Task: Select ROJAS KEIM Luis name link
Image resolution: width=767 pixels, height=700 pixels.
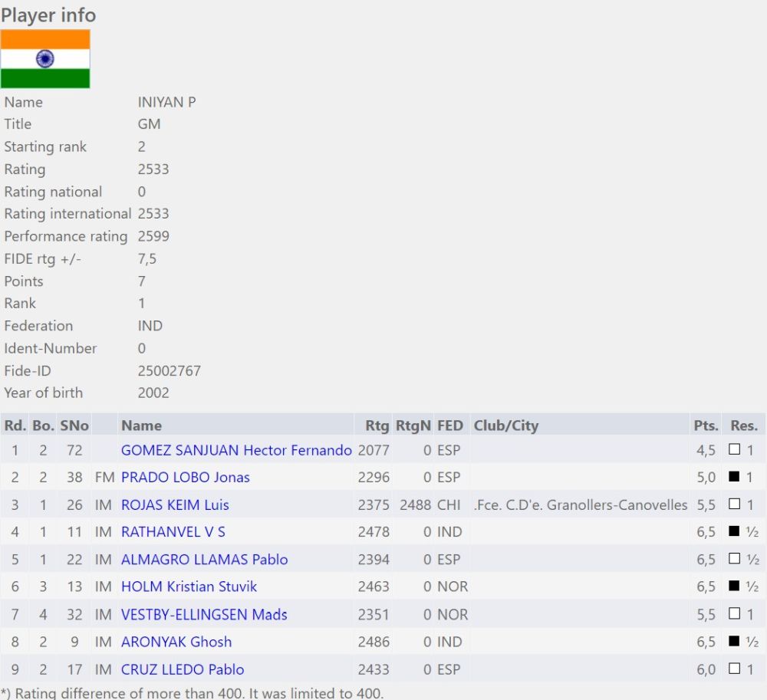Action: tap(175, 505)
